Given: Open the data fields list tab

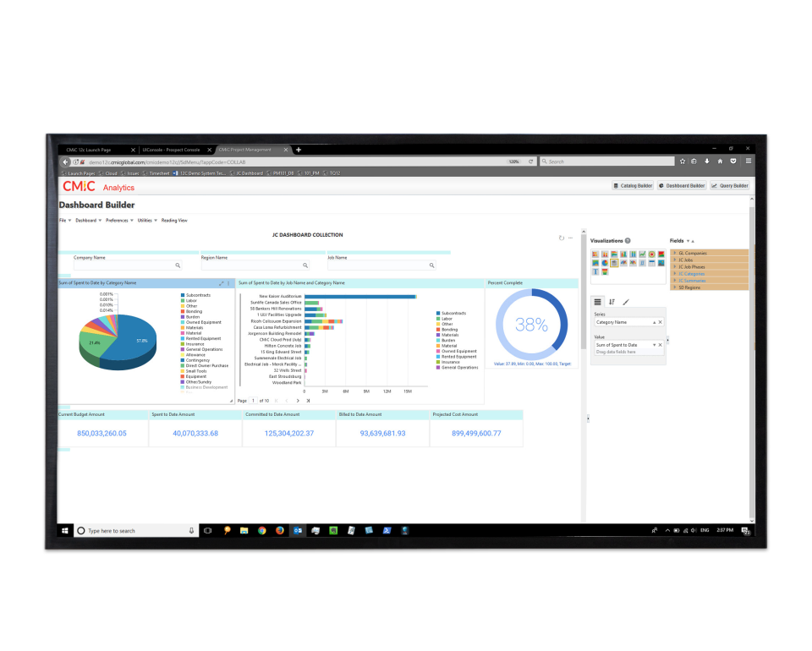Looking at the screenshot, I should tap(598, 302).
